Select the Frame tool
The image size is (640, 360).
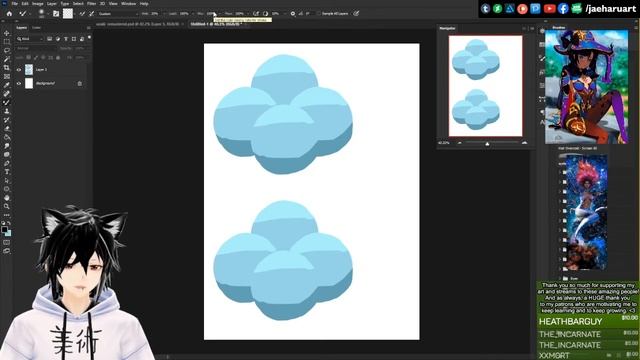(7, 76)
